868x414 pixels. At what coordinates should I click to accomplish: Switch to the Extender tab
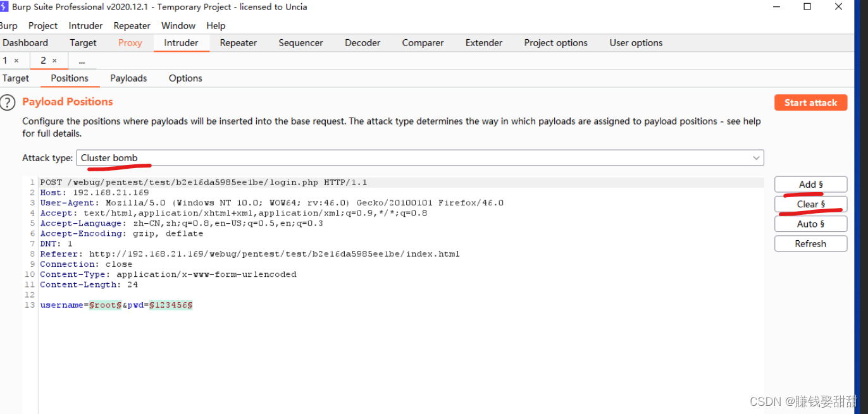[x=483, y=43]
